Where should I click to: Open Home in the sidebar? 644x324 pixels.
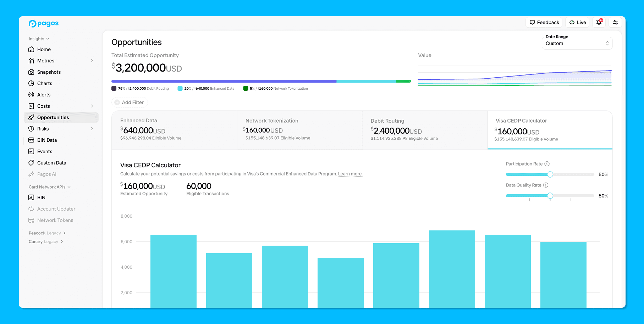61,49
